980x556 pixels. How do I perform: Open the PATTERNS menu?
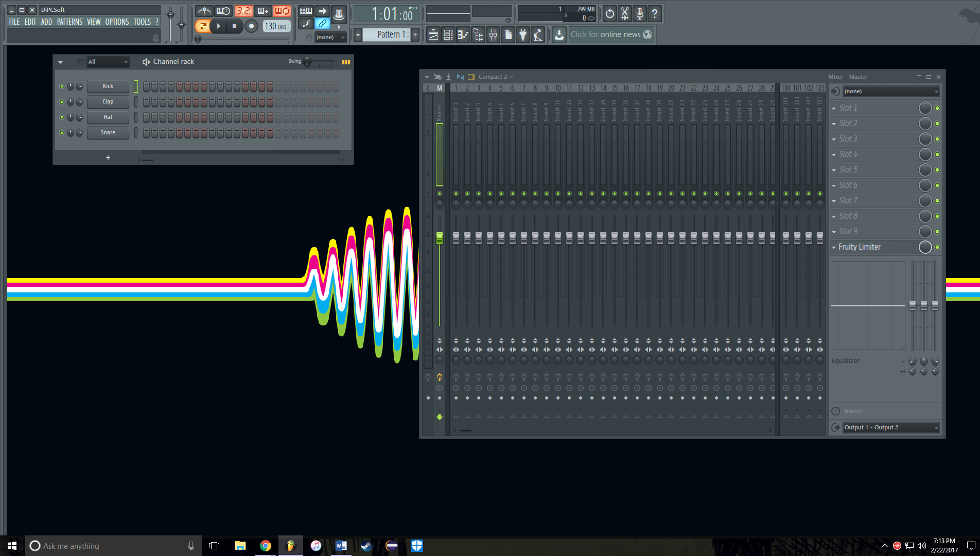click(70, 22)
